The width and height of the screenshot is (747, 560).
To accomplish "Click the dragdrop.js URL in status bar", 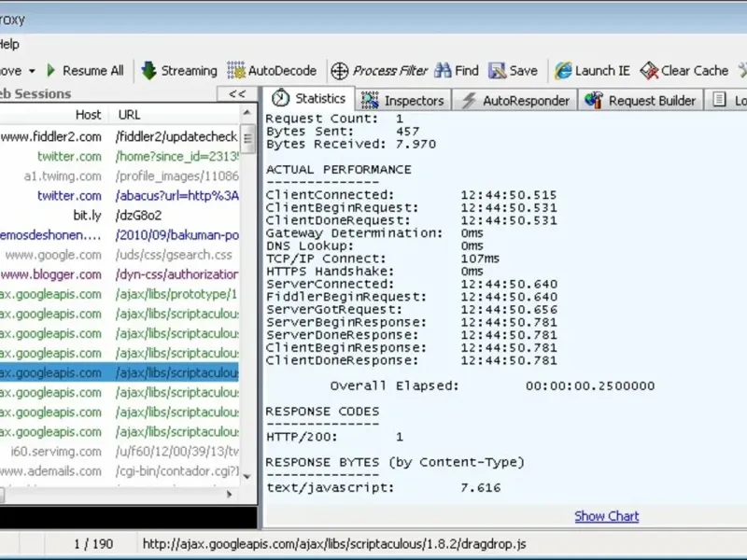I will (x=334, y=544).
